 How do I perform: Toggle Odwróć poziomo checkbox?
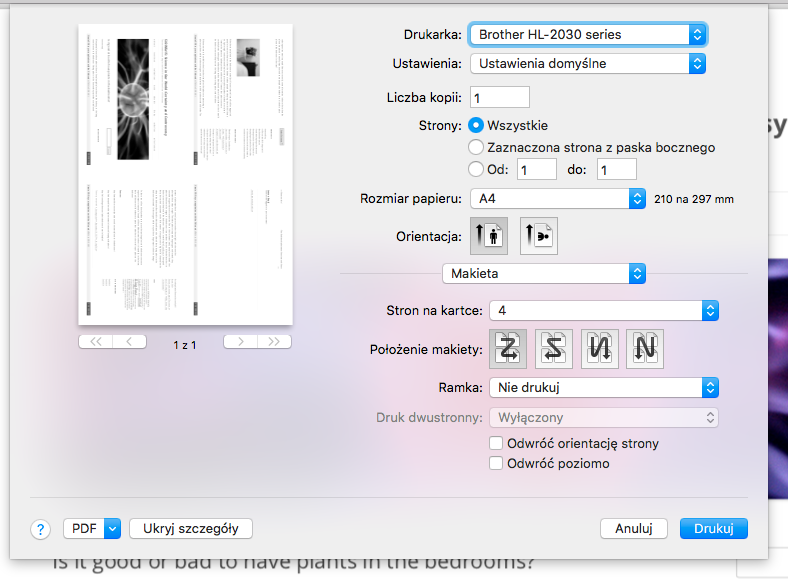pyautogui.click(x=495, y=463)
